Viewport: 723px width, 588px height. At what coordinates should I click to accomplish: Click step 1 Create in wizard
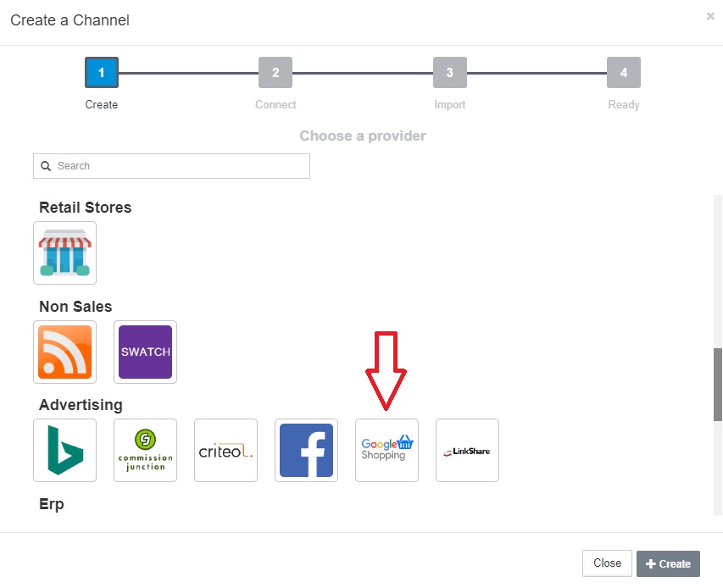pyautogui.click(x=102, y=73)
